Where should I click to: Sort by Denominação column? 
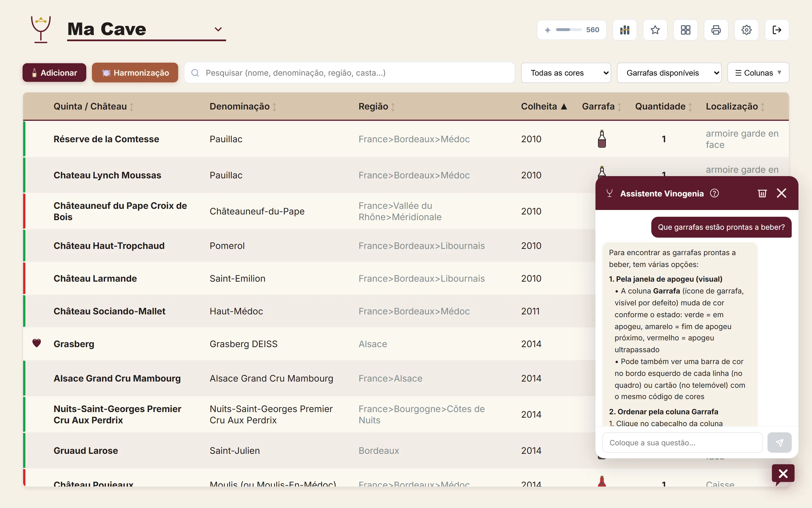pos(243,106)
